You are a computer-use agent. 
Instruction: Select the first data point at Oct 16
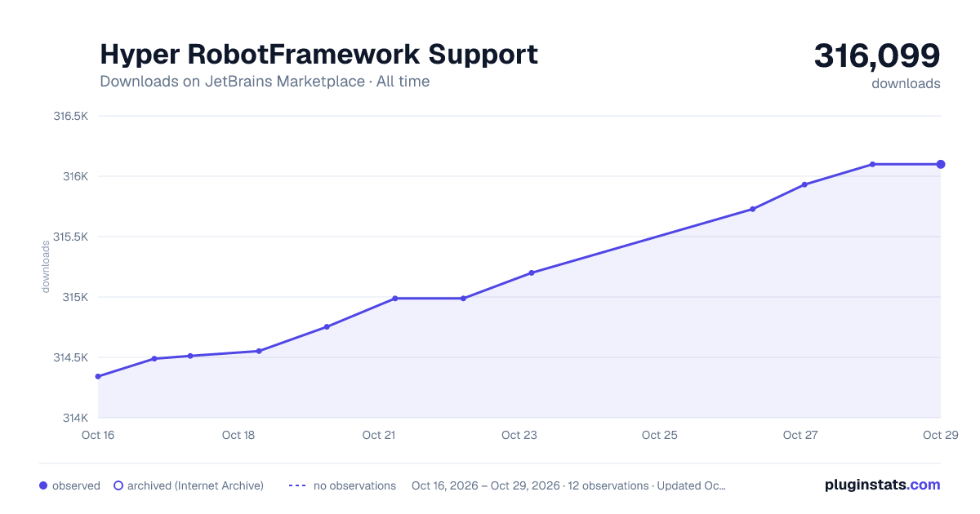pos(98,376)
